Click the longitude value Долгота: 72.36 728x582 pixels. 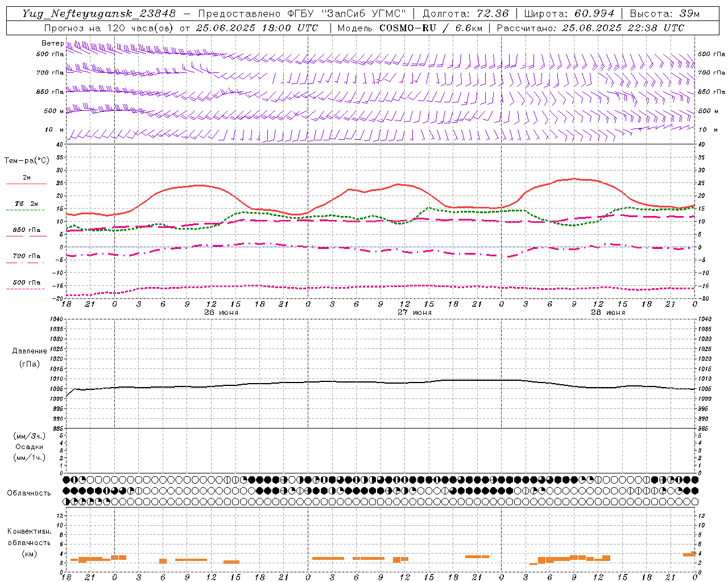pos(466,13)
